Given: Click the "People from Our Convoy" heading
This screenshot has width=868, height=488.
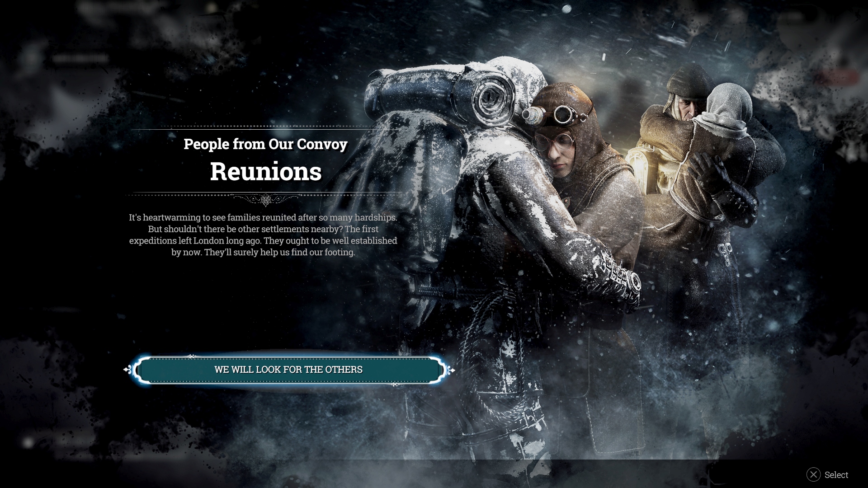Looking at the screenshot, I should click(265, 144).
